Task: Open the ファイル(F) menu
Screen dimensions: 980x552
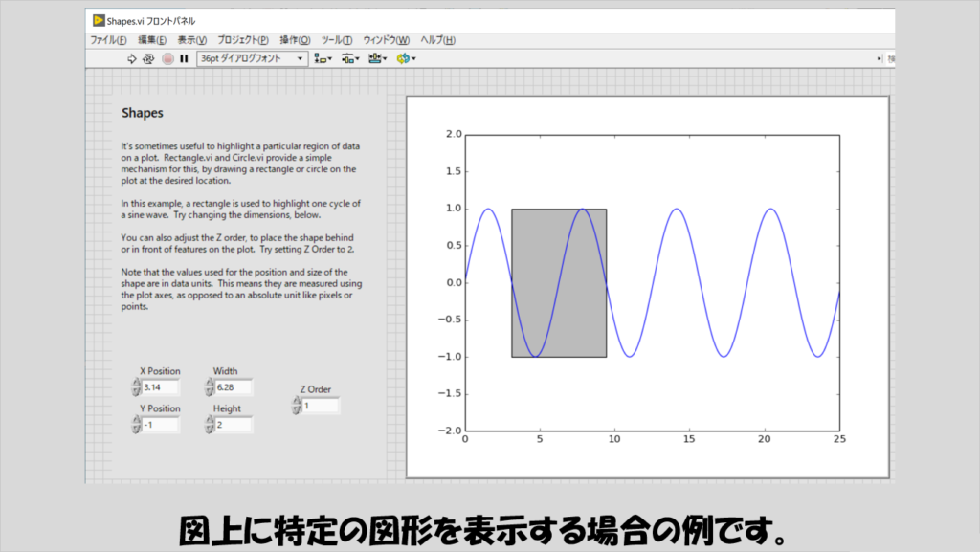Action: (x=108, y=40)
